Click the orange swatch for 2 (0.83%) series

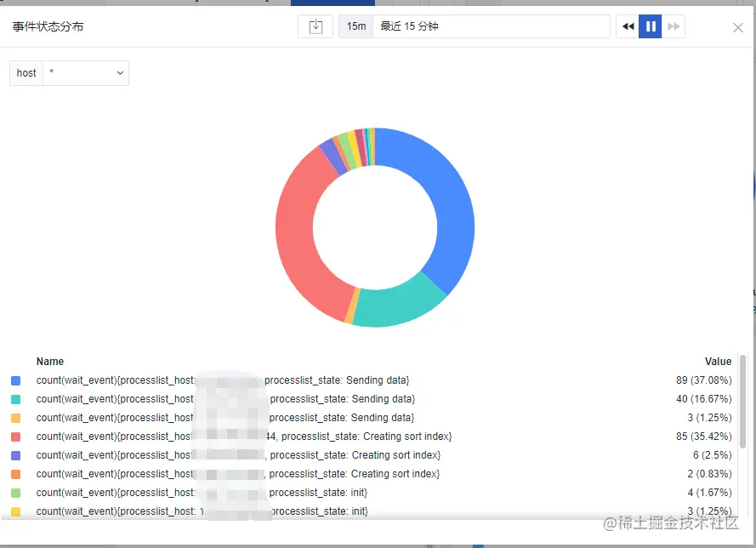(x=16, y=474)
